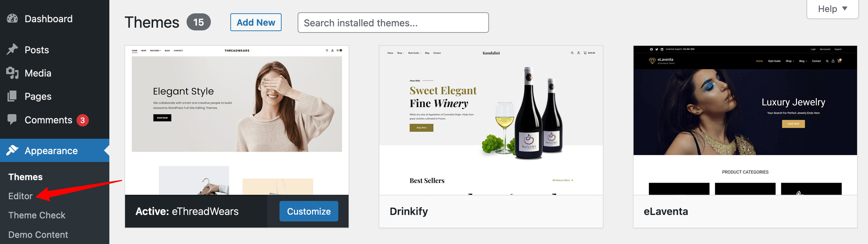This screenshot has width=868, height=244.
Task: Click the Pages icon in the sidebar
Action: [13, 96]
